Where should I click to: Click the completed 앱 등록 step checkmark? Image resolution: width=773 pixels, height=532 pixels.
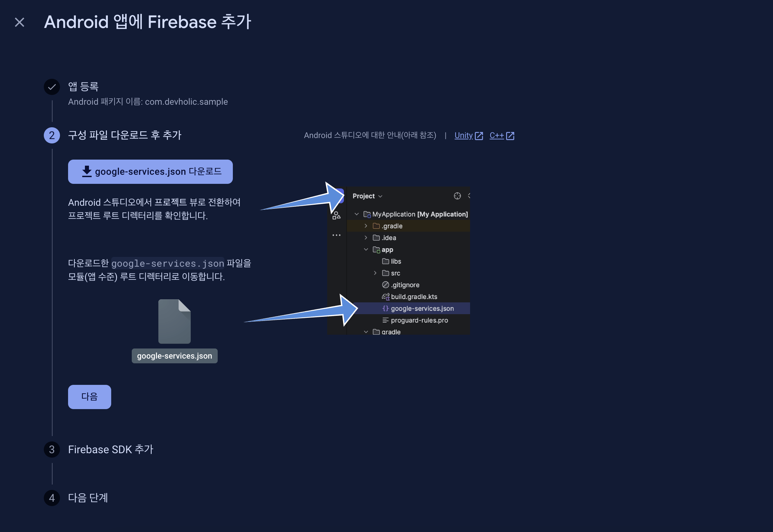pos(52,87)
